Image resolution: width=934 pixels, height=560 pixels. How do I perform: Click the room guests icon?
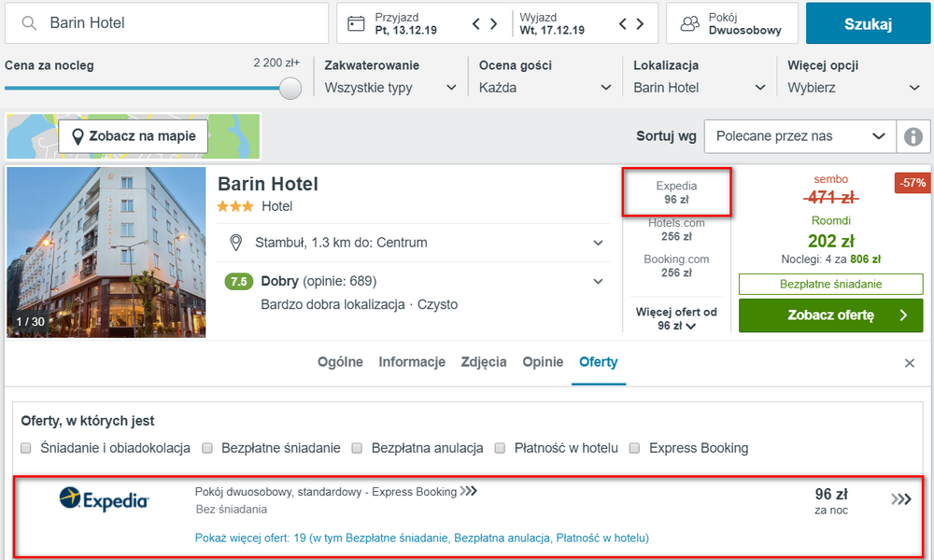(689, 23)
